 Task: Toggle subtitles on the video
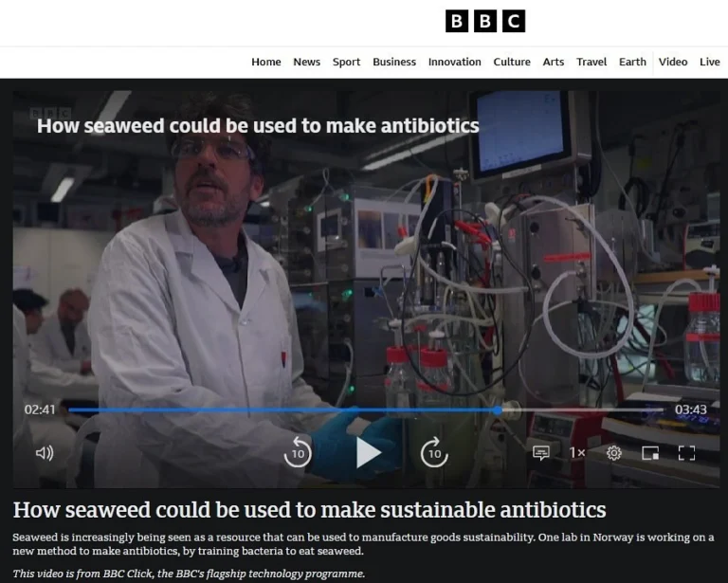coord(541,453)
